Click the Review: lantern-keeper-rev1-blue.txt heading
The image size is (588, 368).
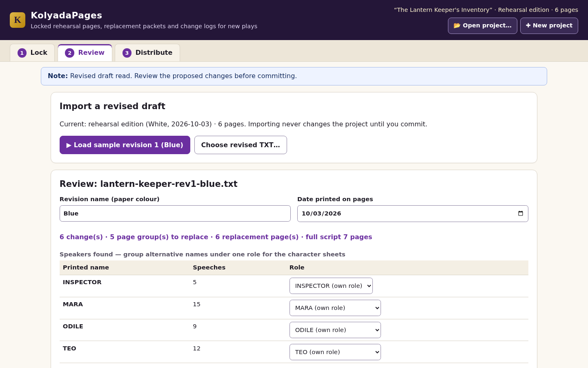(x=149, y=184)
